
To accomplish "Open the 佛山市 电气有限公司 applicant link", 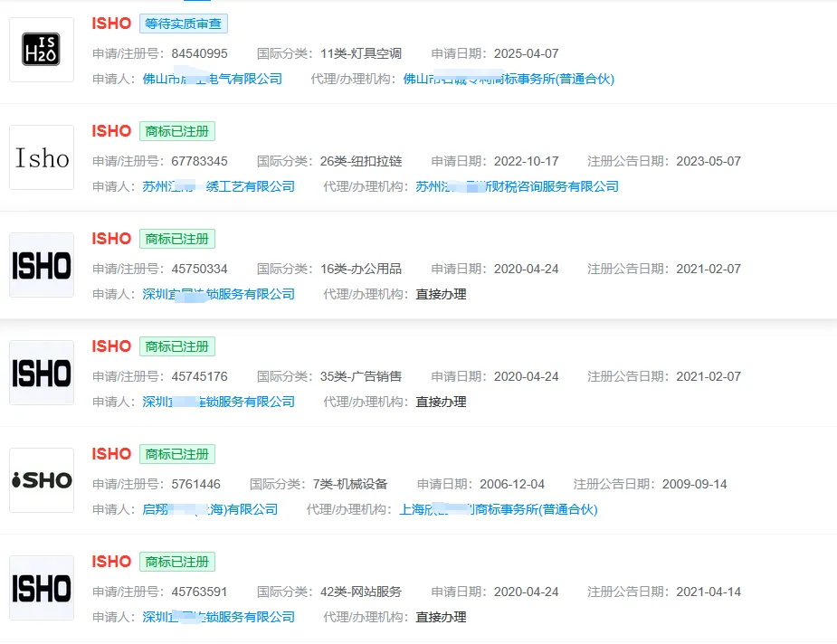I will (213, 79).
